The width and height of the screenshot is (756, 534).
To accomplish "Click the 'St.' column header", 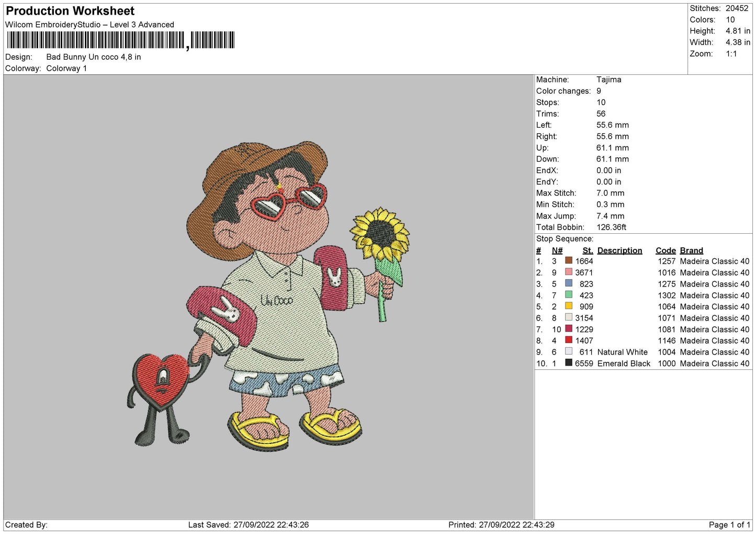I will pyautogui.click(x=588, y=251).
